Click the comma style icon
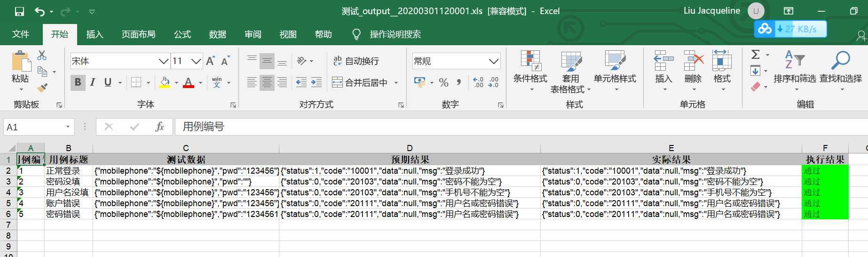This screenshot has width=868, height=257. [458, 82]
